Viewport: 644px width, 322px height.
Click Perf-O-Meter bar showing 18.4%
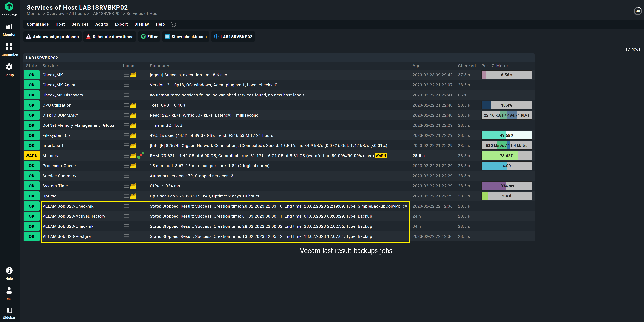click(507, 105)
